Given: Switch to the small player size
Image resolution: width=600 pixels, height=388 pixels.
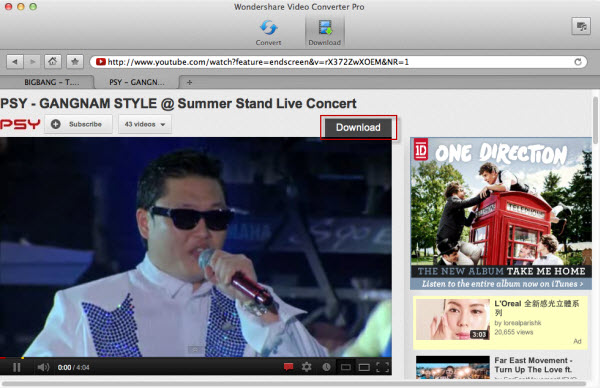Looking at the screenshot, I should click(346, 367).
